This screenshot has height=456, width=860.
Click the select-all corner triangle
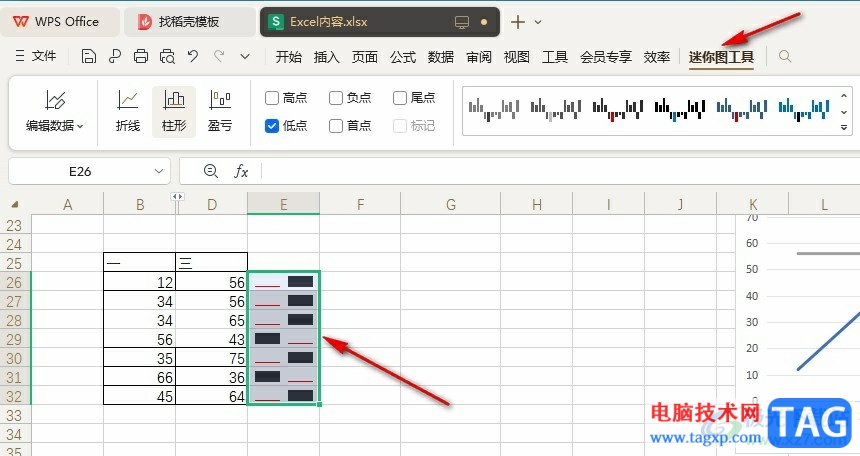point(15,204)
